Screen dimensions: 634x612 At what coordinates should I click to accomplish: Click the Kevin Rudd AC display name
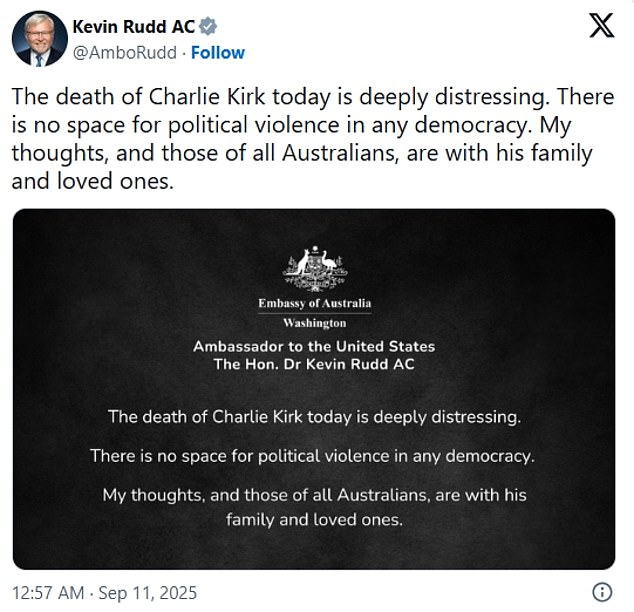point(134,27)
